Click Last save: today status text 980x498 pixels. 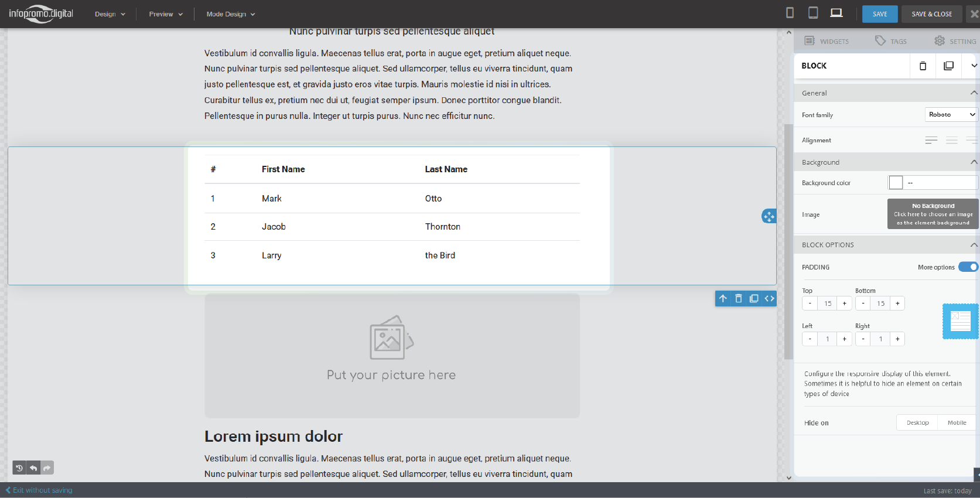point(947,491)
